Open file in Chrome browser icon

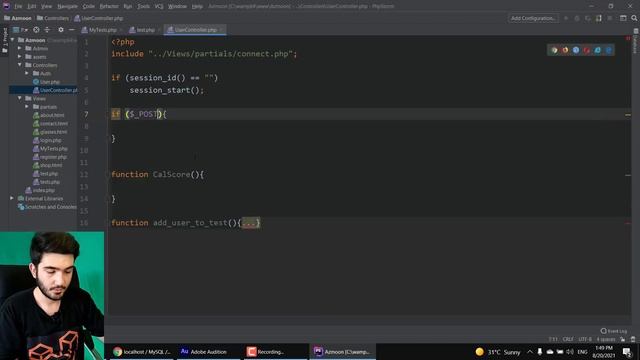point(554,50)
